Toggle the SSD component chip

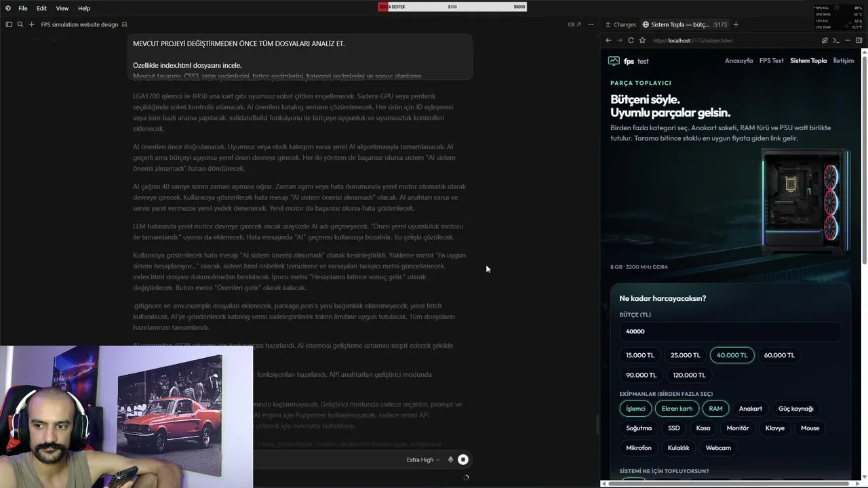point(673,428)
